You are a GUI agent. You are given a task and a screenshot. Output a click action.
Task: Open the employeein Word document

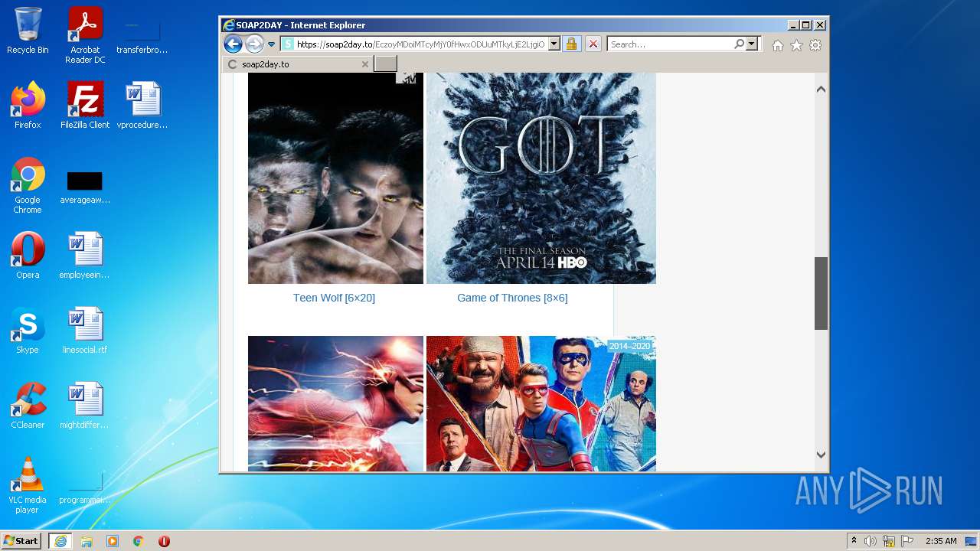click(85, 256)
